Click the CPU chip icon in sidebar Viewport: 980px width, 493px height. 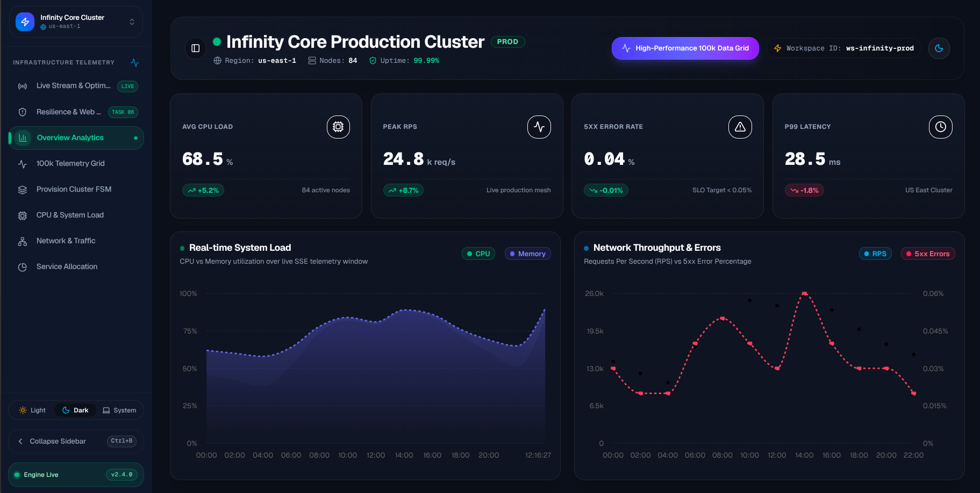pyautogui.click(x=23, y=215)
